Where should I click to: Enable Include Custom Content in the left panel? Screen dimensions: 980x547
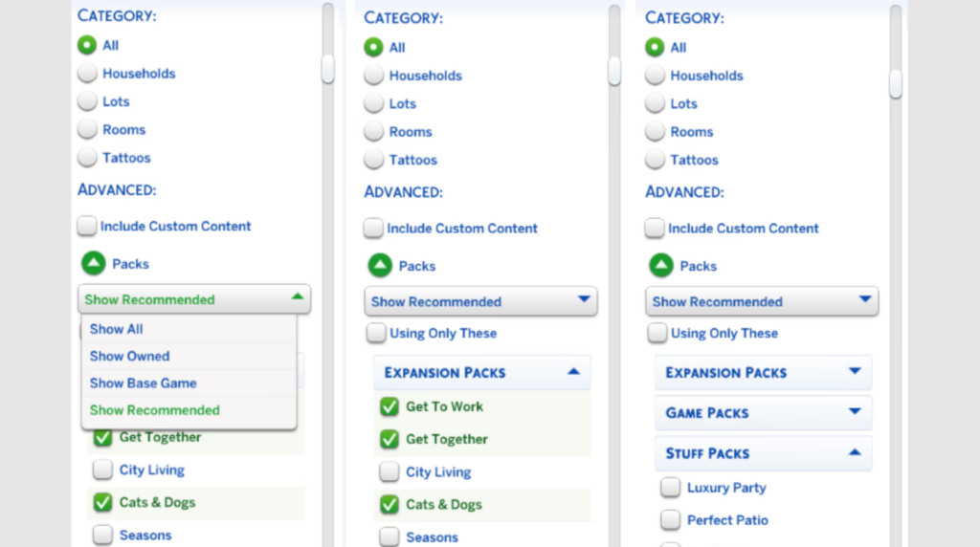(x=88, y=227)
